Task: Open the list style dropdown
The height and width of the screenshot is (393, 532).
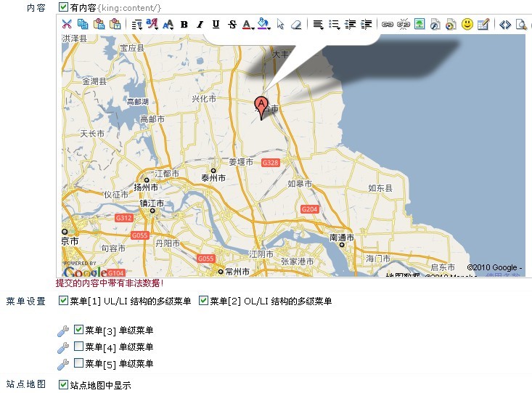Action: [x=334, y=25]
